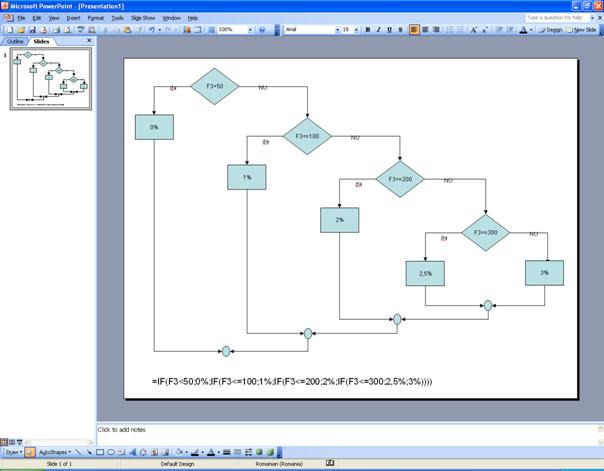Toggle Italic formatting

click(x=379, y=30)
